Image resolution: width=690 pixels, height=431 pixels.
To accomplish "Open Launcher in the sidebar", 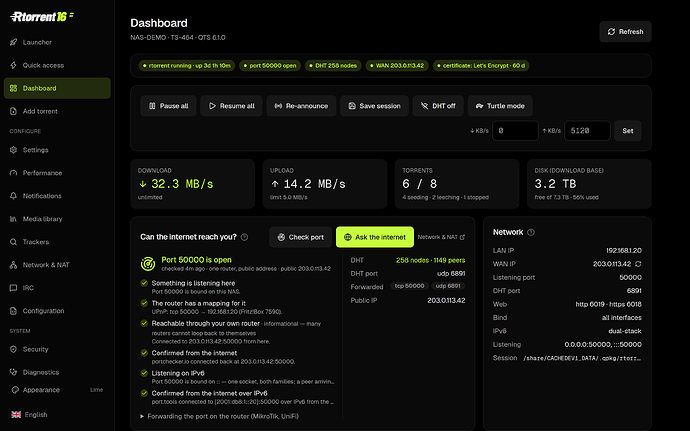I will coord(57,42).
